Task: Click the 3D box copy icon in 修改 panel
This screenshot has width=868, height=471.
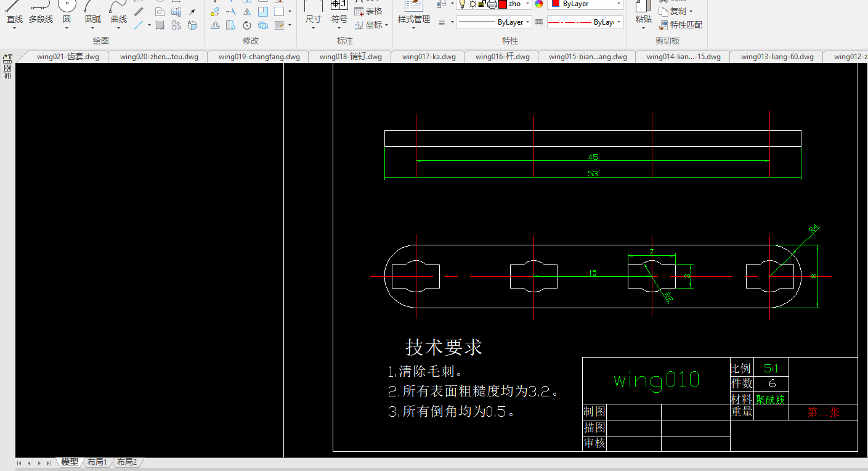Action: pyautogui.click(x=263, y=25)
